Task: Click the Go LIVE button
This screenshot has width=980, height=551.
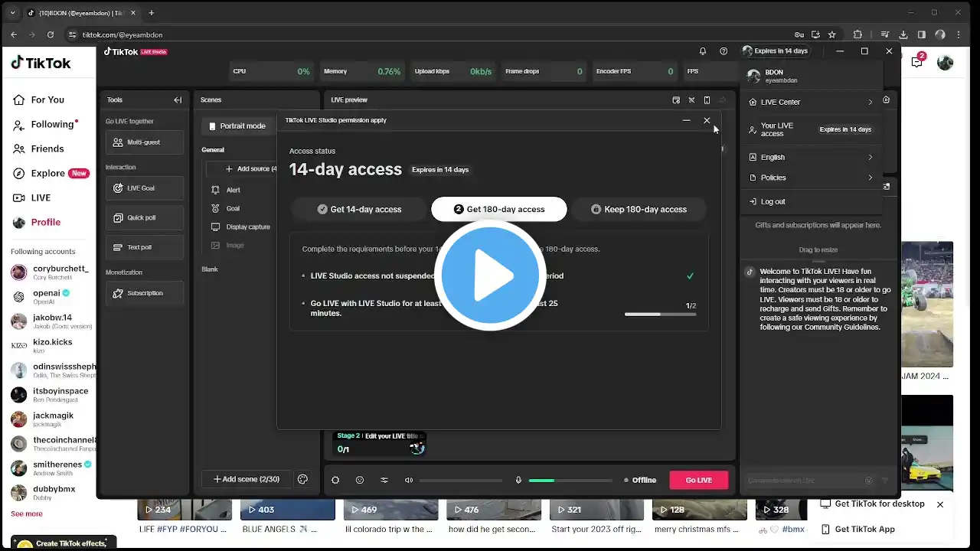Action: pos(698,480)
